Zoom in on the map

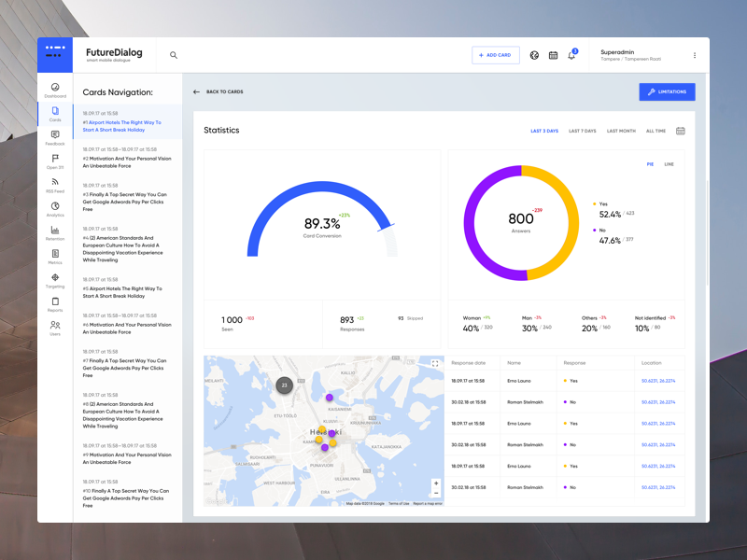436,483
